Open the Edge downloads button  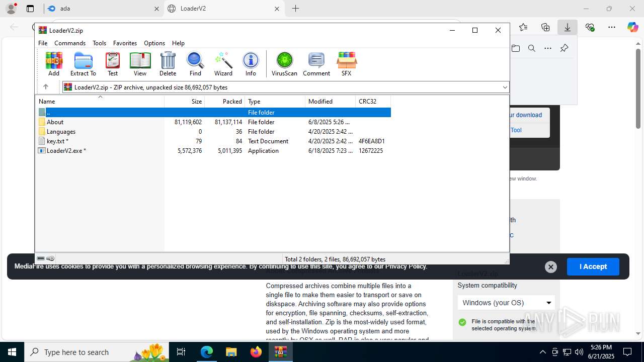pos(568,27)
